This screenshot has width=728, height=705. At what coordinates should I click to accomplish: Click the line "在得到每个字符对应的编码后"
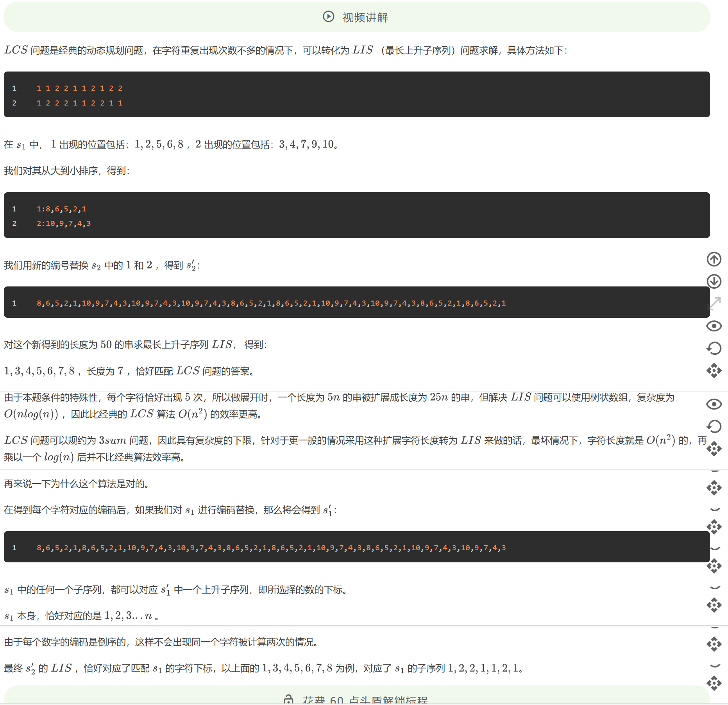170,510
